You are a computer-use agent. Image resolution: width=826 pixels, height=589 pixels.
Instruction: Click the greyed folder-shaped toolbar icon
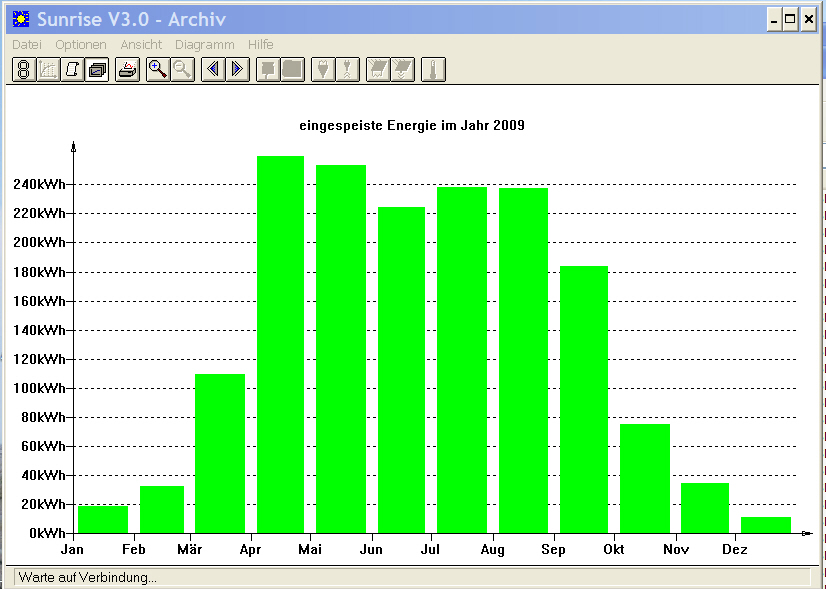point(292,70)
